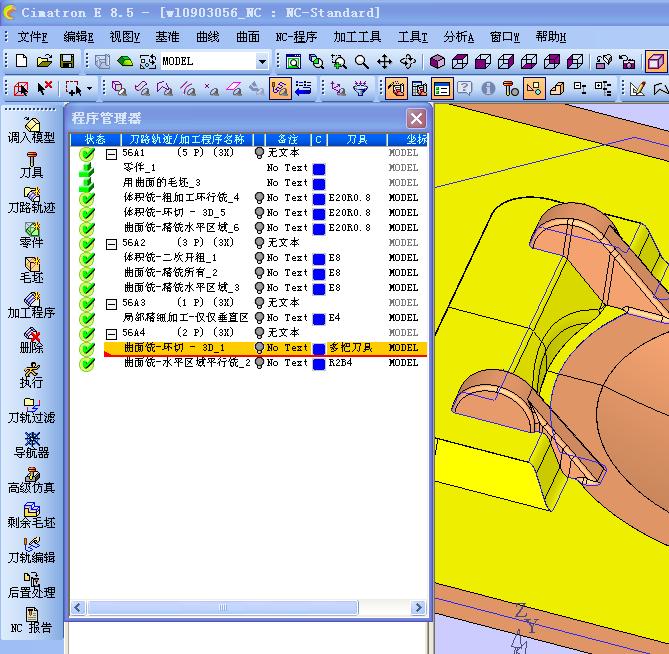Image resolution: width=669 pixels, height=654 pixels.
Task: Toggle status checkmark of 56A2 row
Action: pos(87,243)
